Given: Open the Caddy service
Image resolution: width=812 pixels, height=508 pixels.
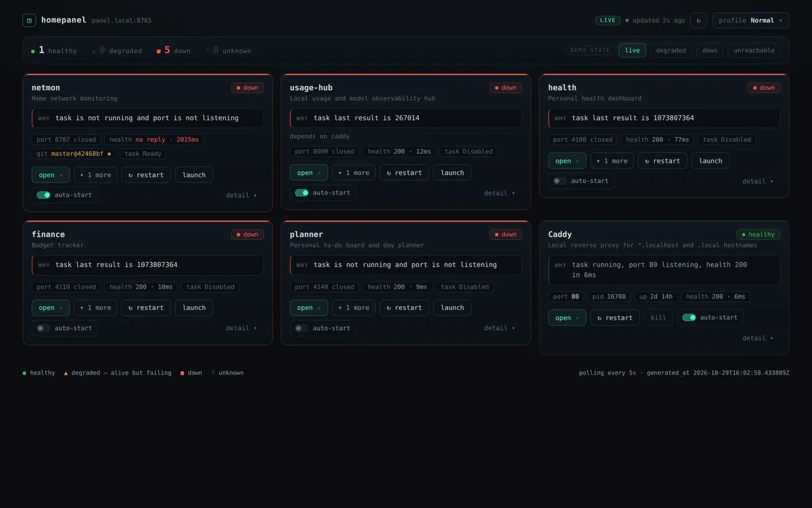Looking at the screenshot, I should click(x=567, y=318).
